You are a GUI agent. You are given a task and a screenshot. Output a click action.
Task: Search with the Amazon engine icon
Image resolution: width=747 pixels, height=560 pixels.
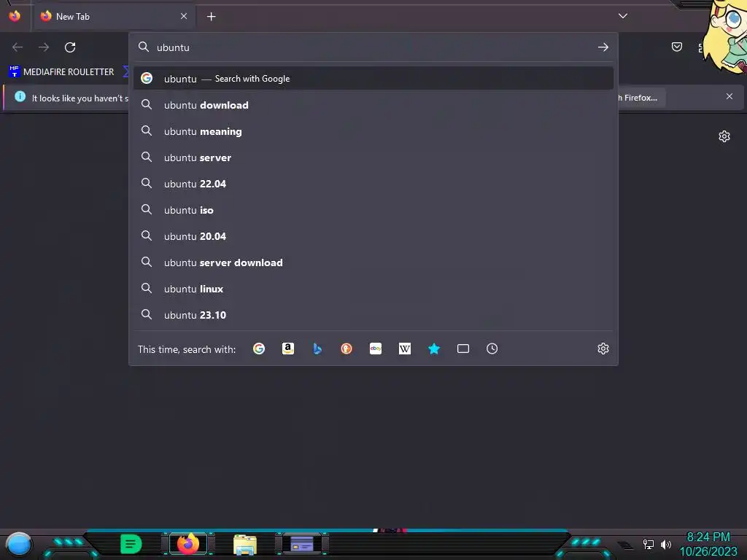(287, 349)
